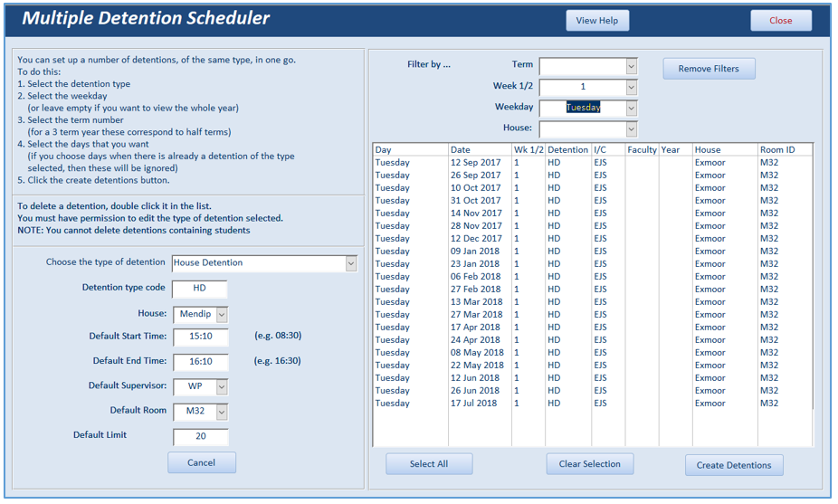Select the 12 Jun 2018 detention row

tap(593, 378)
